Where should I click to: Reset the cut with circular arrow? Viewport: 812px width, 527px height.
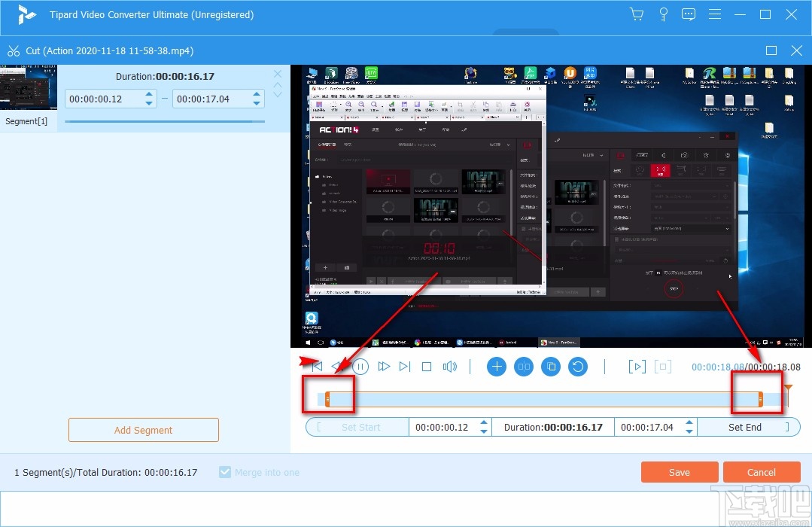pos(578,367)
